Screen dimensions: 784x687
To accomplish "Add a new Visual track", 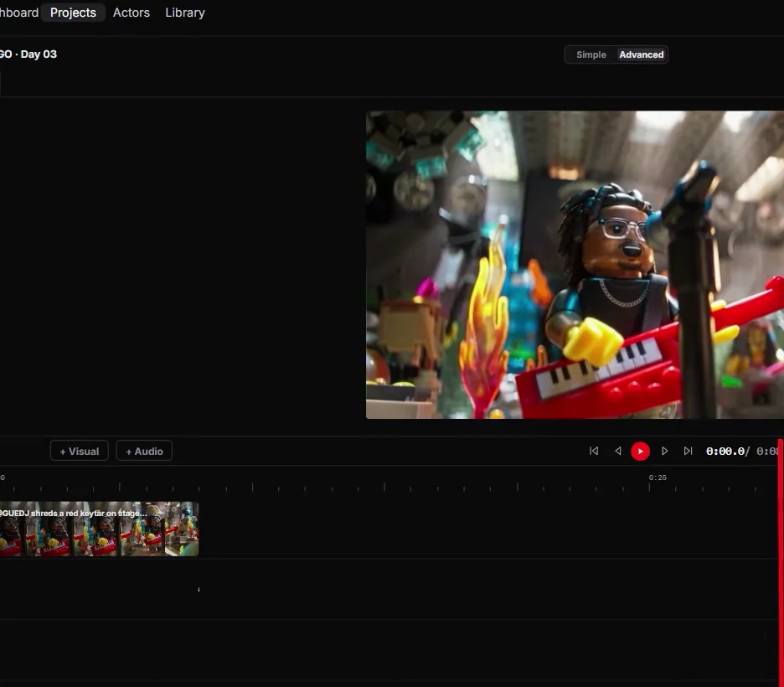I will (x=80, y=451).
